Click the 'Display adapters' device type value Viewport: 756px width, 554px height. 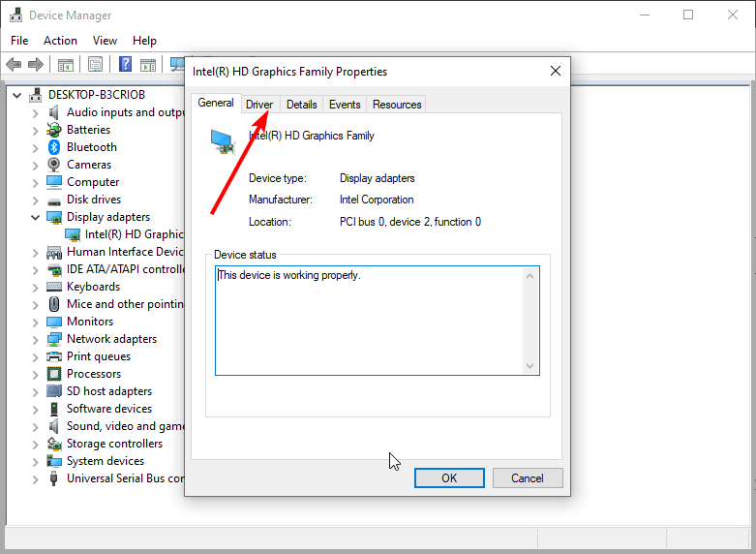(x=378, y=178)
